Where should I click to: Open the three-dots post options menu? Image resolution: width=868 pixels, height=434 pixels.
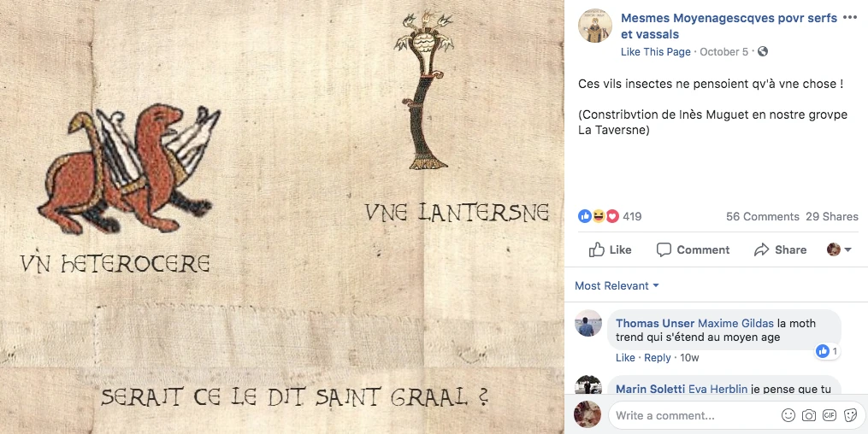pos(849,18)
